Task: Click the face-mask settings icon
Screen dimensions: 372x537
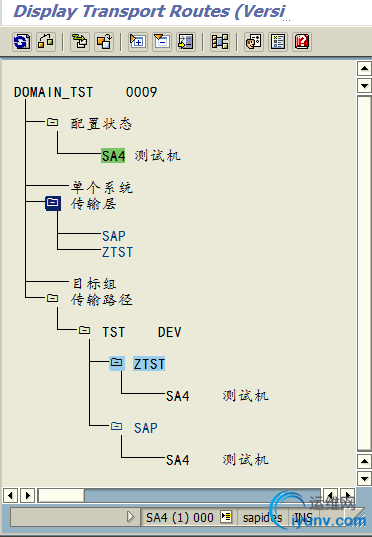Action: click(x=254, y=42)
